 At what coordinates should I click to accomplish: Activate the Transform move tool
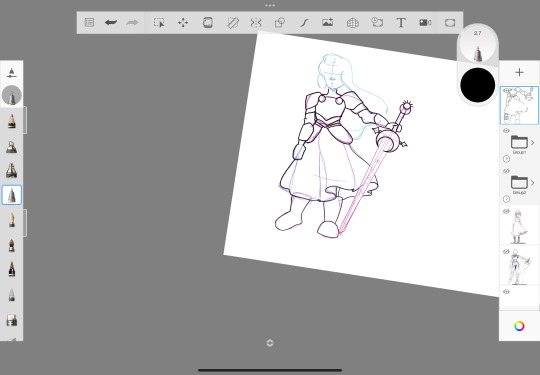(183, 23)
